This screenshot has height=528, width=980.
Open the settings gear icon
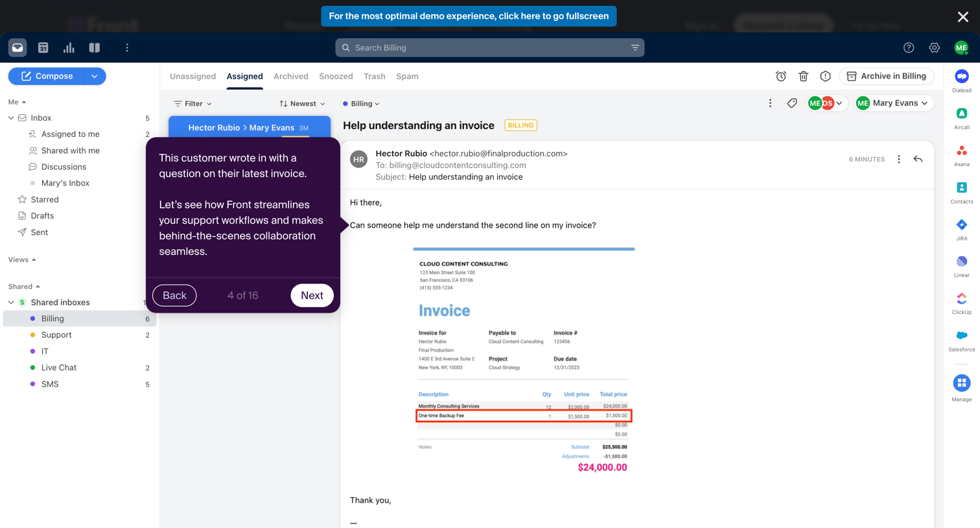(x=934, y=47)
